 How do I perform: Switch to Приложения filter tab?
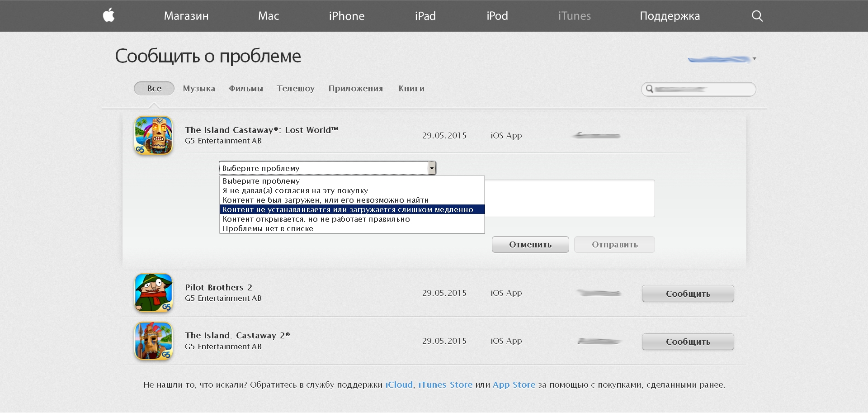click(x=356, y=89)
